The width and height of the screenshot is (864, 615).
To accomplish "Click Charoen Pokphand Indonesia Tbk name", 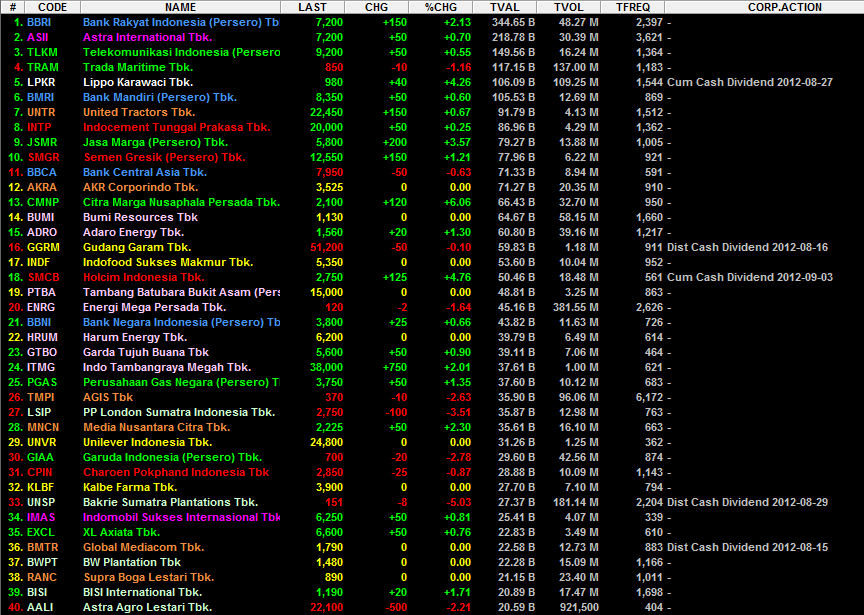I will (176, 472).
